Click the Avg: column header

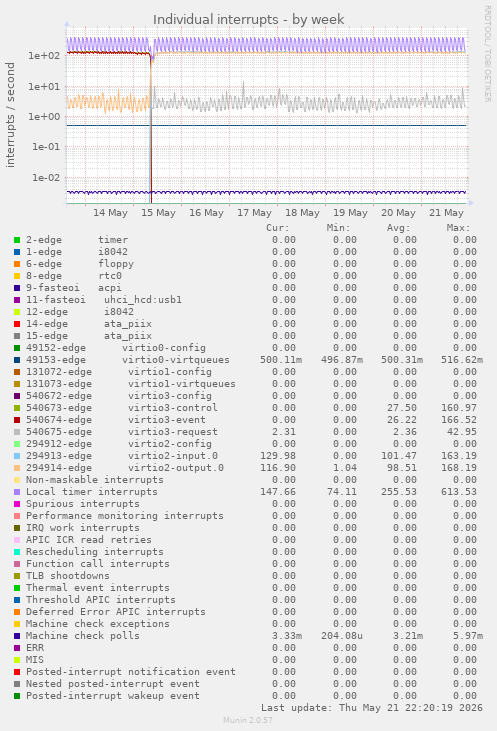398,228
